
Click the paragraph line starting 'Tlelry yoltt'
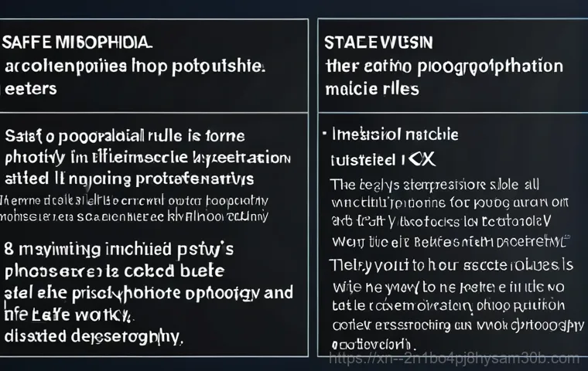(x=452, y=265)
